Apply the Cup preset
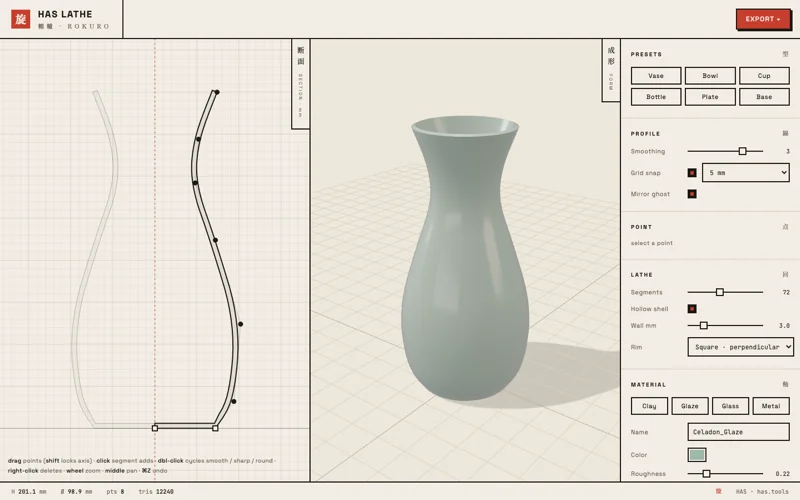Screen dimensions: 800x500 (x=764, y=76)
